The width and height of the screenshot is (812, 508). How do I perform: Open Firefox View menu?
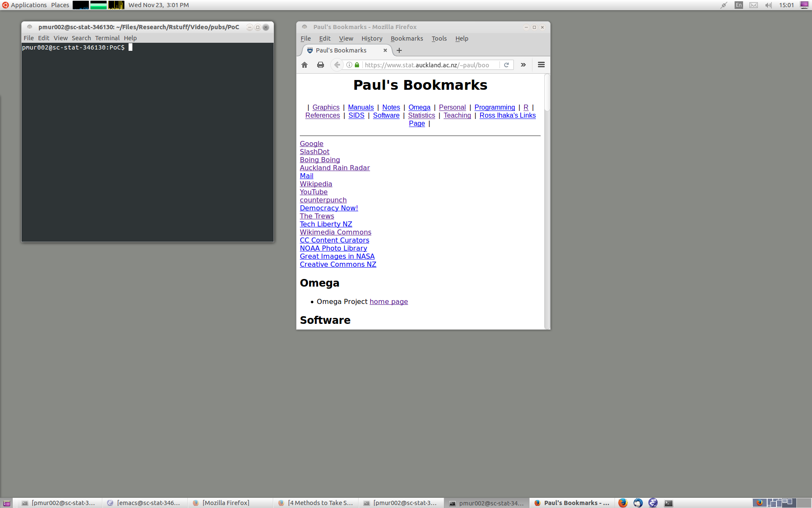[x=346, y=39]
